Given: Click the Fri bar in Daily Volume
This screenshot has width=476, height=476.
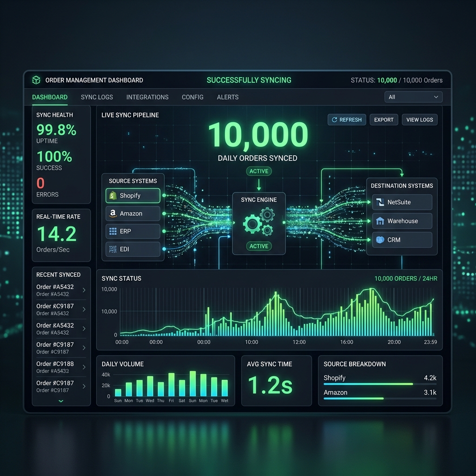Looking at the screenshot, I should coord(171,384).
